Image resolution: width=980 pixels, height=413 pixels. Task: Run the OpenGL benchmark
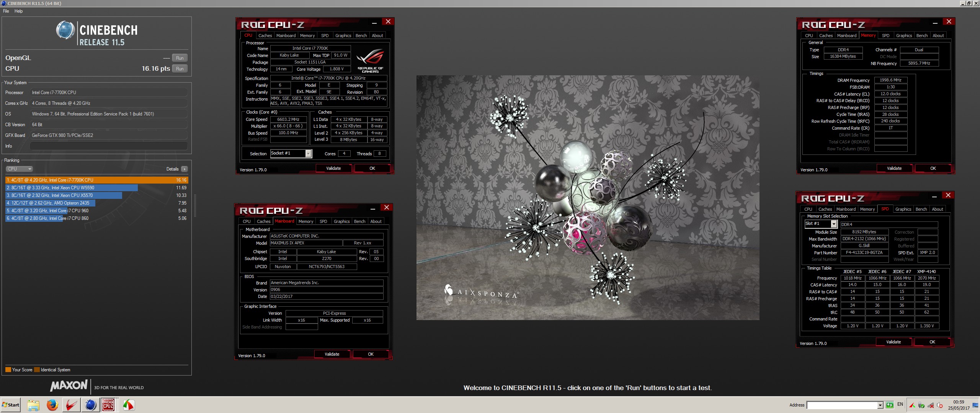click(x=180, y=58)
